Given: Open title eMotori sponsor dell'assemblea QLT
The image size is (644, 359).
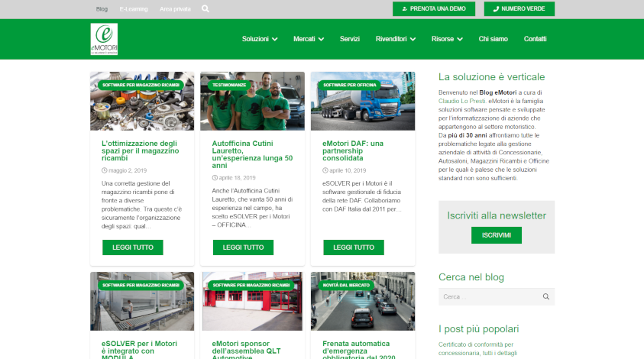Looking at the screenshot, I should 247,350.
